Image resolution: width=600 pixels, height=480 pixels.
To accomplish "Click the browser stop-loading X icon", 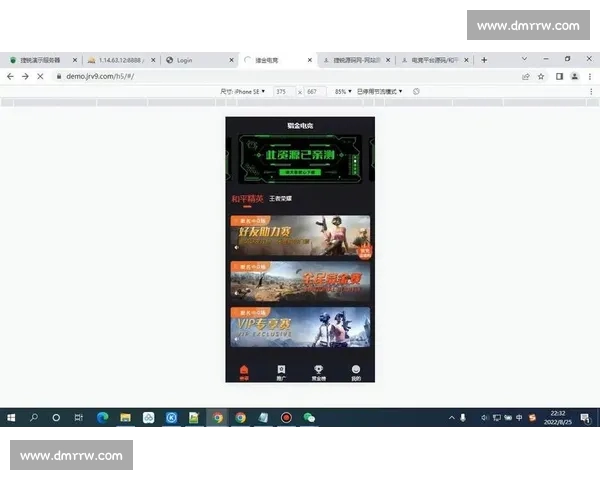I will [x=40, y=76].
